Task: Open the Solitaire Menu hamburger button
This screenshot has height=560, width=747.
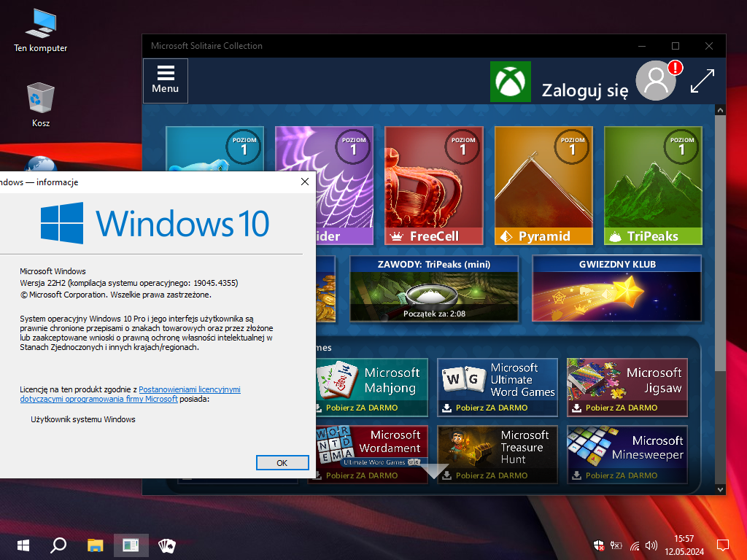Action: (165, 80)
